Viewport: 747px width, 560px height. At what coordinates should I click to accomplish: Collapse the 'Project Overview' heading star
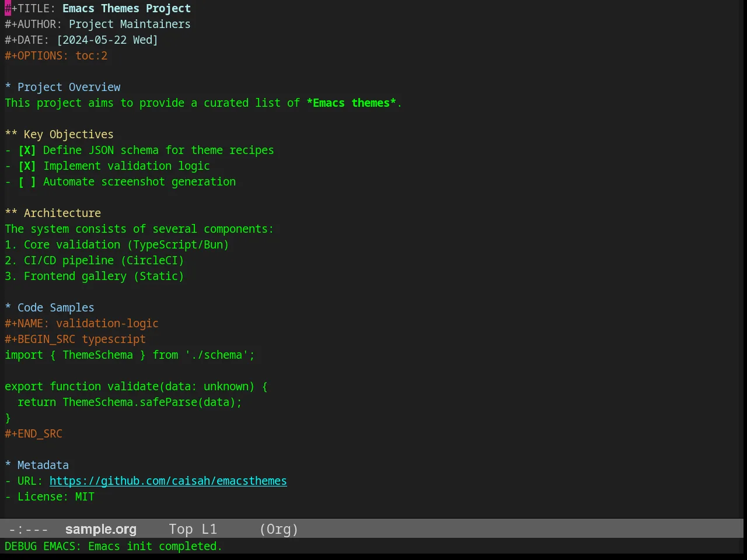pyautogui.click(x=8, y=87)
